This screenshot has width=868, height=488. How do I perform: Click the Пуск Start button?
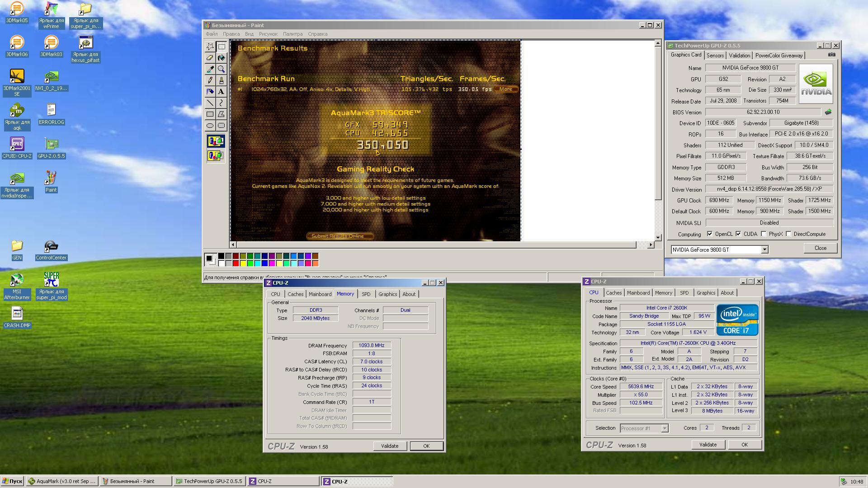click(x=12, y=481)
